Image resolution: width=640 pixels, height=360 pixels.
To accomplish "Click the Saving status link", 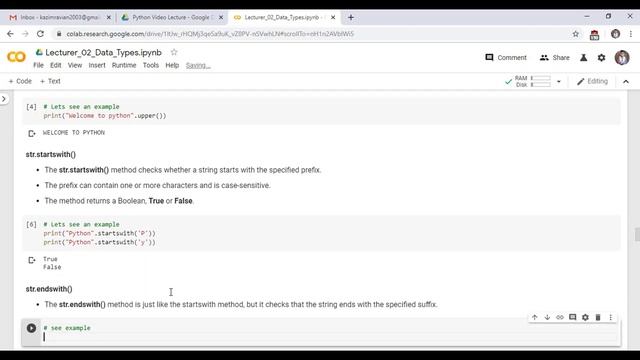I will coord(198,65).
